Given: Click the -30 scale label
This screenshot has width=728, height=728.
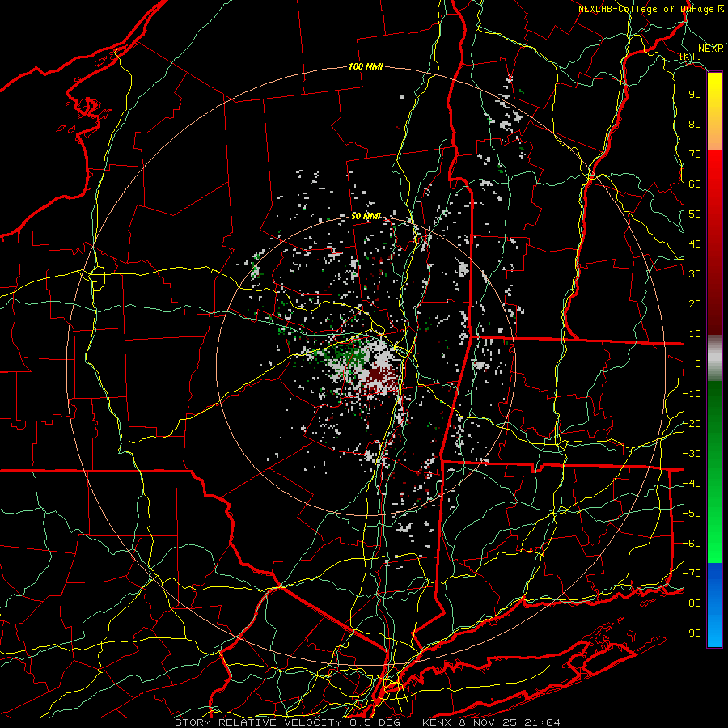Looking at the screenshot, I should pyautogui.click(x=692, y=454).
